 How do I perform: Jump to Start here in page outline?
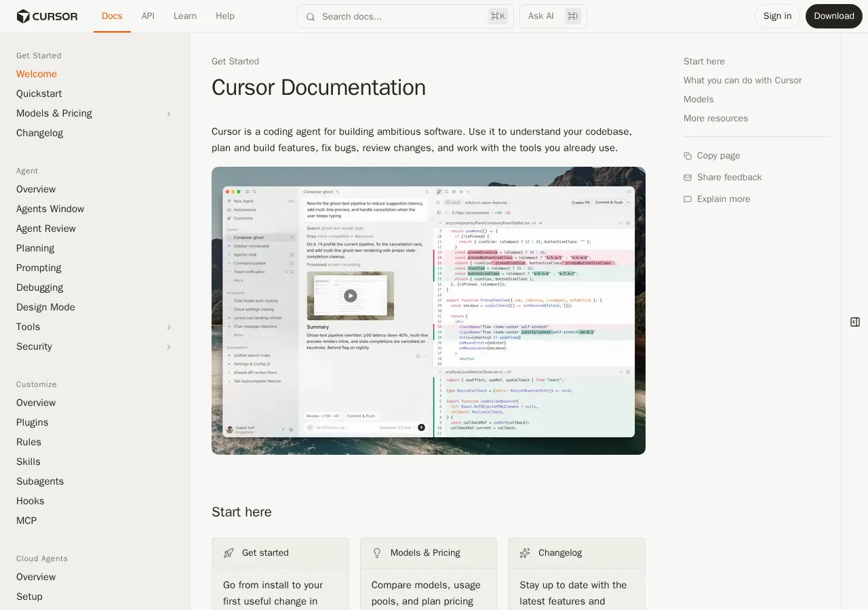(704, 62)
